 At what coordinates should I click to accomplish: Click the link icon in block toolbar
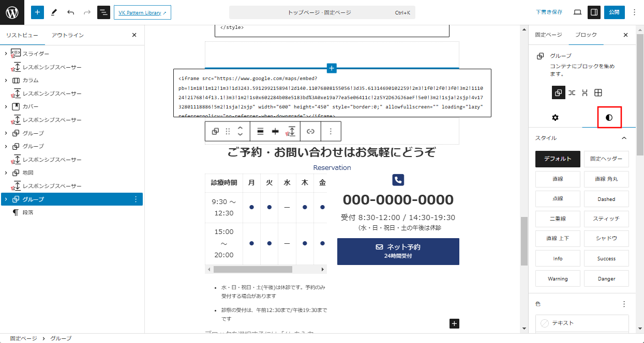click(x=310, y=132)
